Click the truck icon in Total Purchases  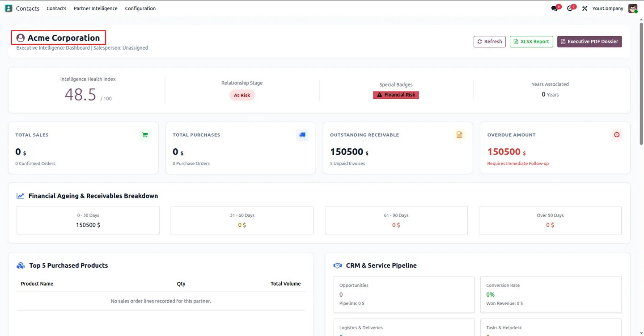pyautogui.click(x=302, y=134)
